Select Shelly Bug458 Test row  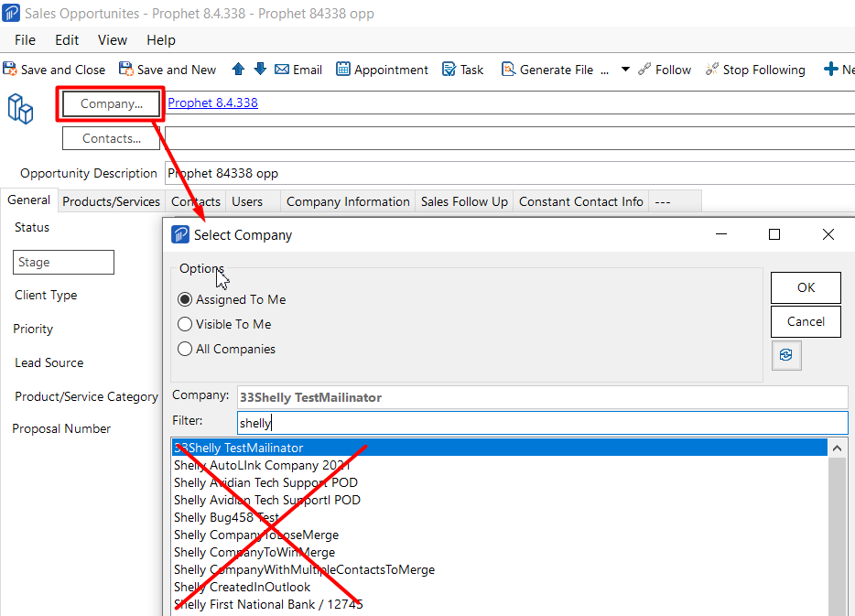click(x=500, y=517)
